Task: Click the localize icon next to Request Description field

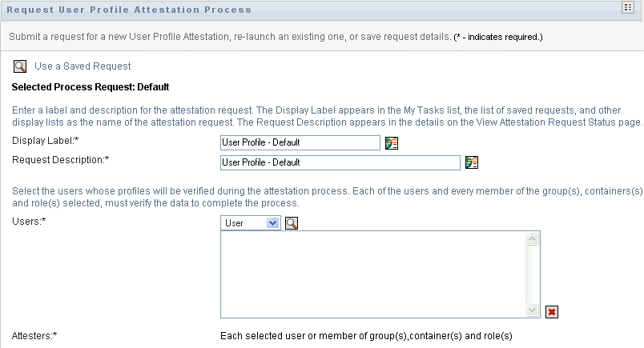Action: [472, 162]
